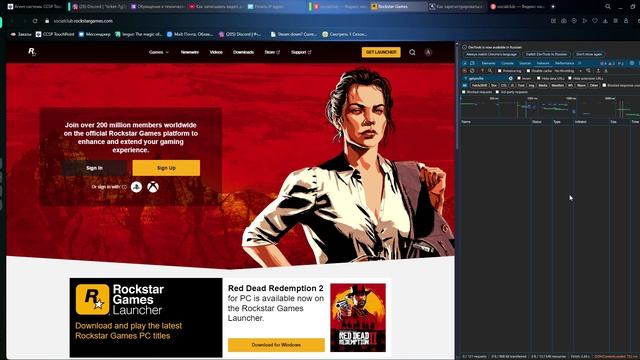Open the Store external link

click(272, 52)
